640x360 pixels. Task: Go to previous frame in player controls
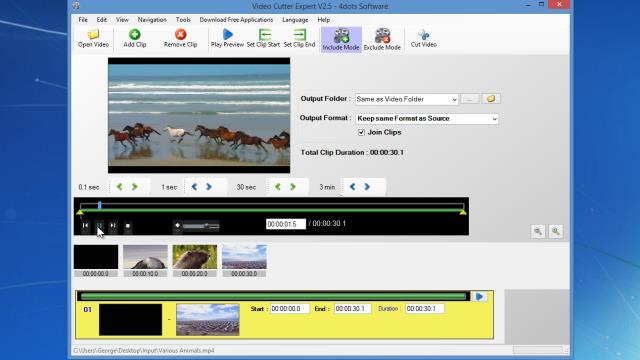(x=85, y=226)
